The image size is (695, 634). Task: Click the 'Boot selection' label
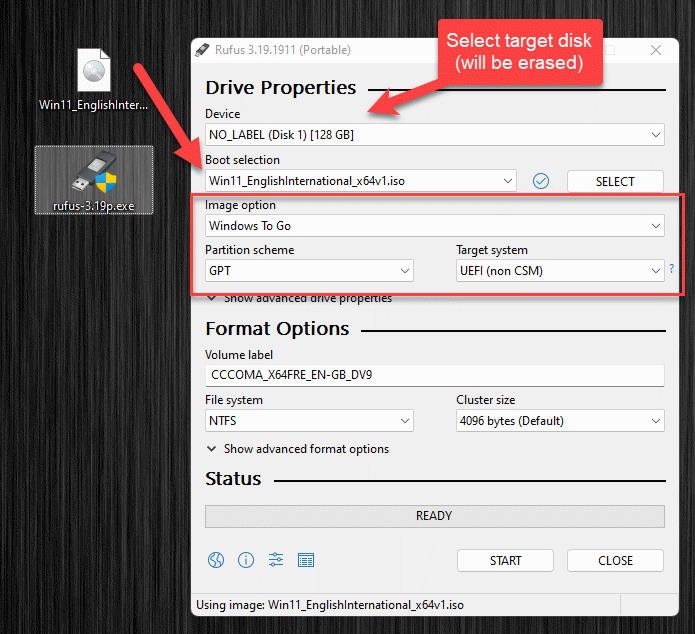pyautogui.click(x=242, y=160)
